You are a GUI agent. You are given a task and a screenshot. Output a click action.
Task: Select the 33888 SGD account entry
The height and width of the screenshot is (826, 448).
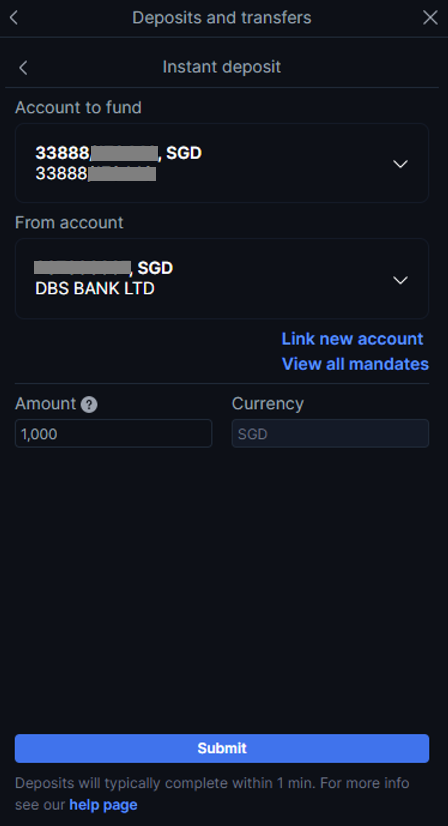point(222,163)
